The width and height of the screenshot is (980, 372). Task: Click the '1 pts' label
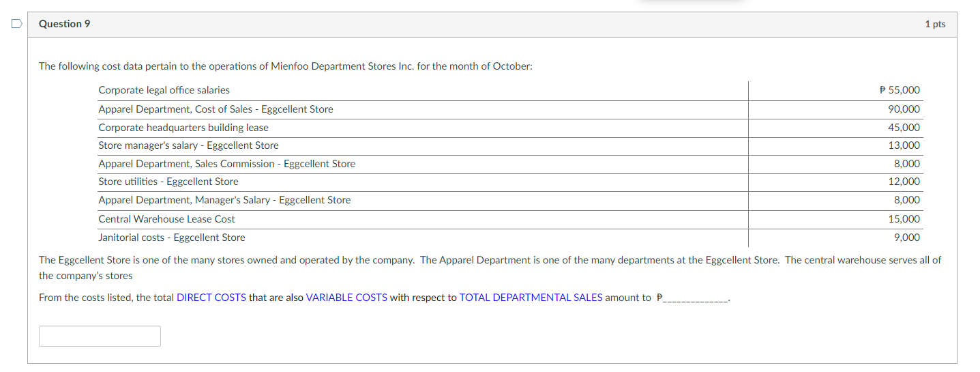935,24
